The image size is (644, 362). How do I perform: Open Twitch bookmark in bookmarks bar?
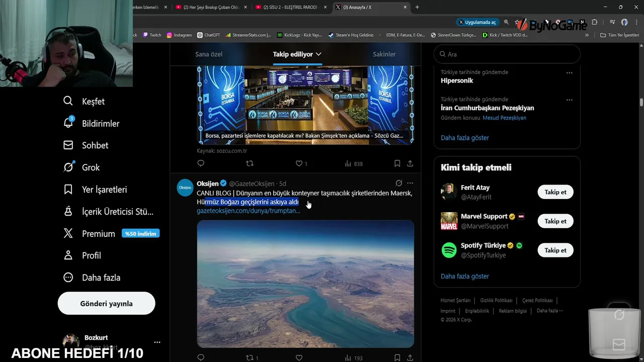pos(152,35)
